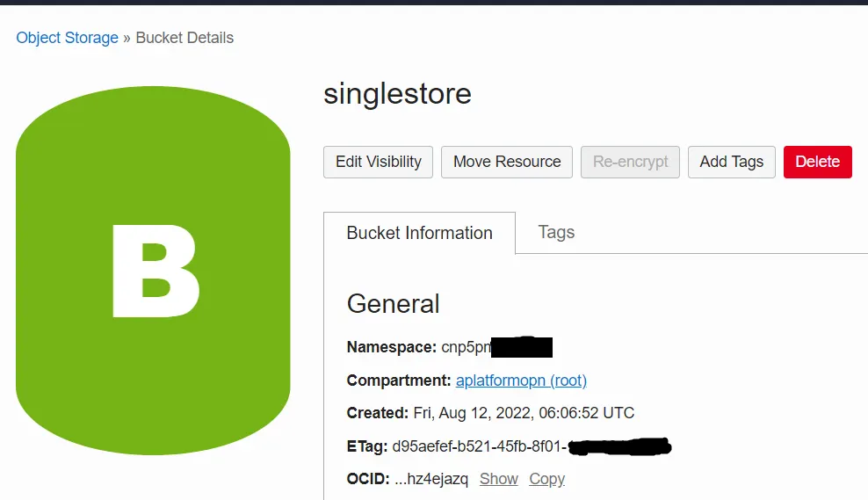Click the Bucket Details breadcrumb text
Image resolution: width=868 pixels, height=500 pixels.
coord(184,38)
